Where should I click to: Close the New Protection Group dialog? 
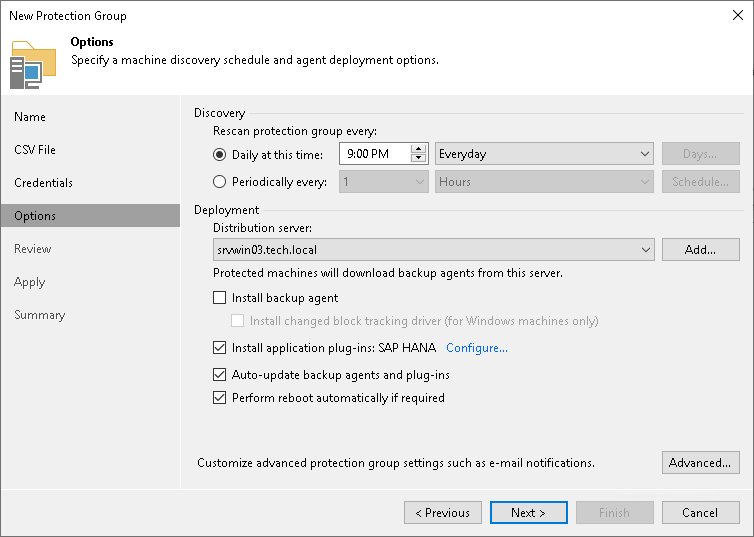click(x=738, y=15)
